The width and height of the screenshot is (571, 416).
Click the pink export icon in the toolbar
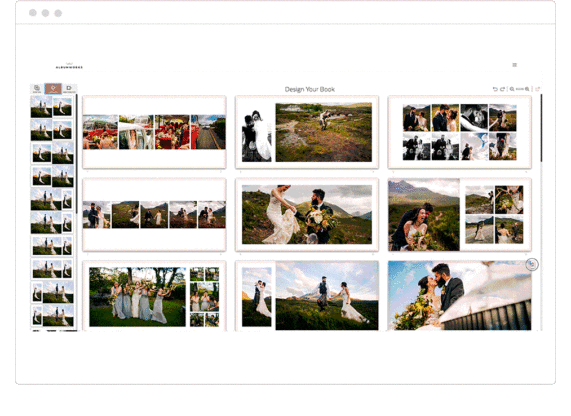pos(537,89)
